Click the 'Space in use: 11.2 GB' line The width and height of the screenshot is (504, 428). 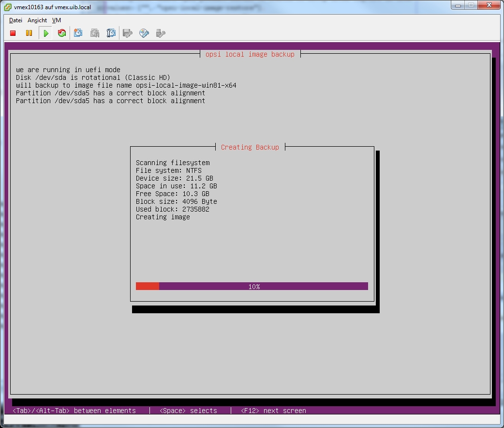coord(176,186)
